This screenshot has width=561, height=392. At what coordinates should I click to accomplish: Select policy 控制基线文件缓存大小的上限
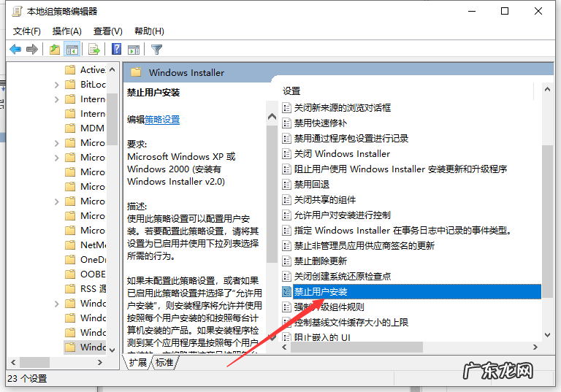coord(351,322)
